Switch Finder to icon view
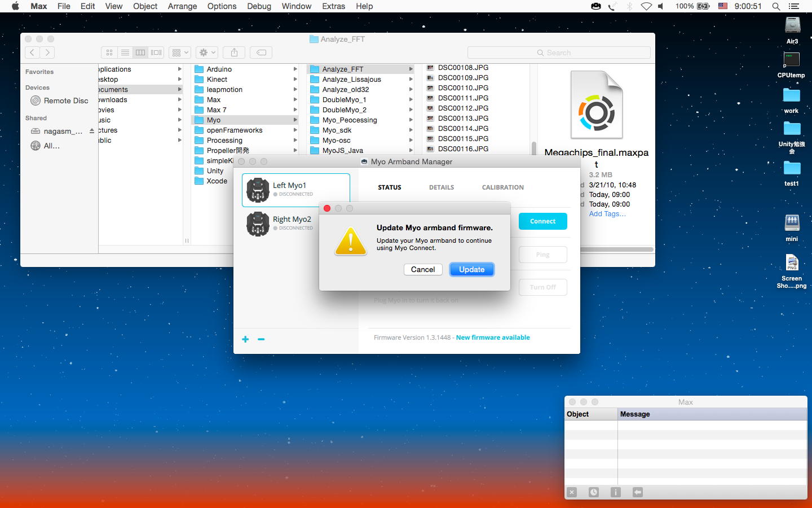 (x=109, y=52)
